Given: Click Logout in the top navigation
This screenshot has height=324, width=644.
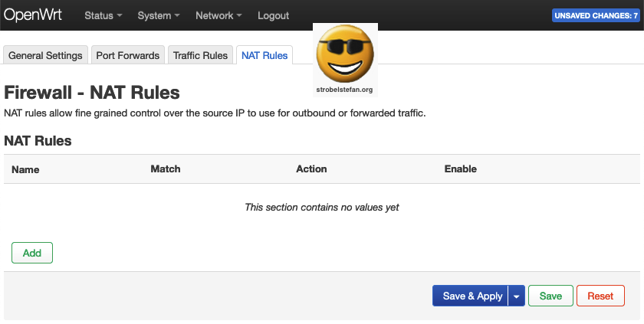Looking at the screenshot, I should coord(274,15).
